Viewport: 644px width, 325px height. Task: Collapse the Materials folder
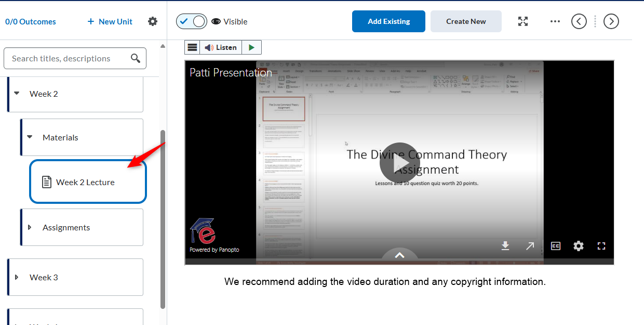coord(30,137)
